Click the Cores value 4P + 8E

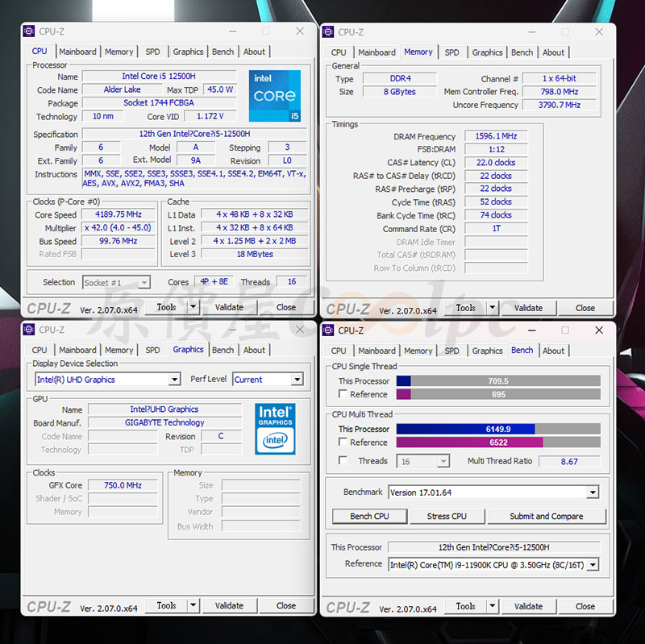pyautogui.click(x=214, y=281)
